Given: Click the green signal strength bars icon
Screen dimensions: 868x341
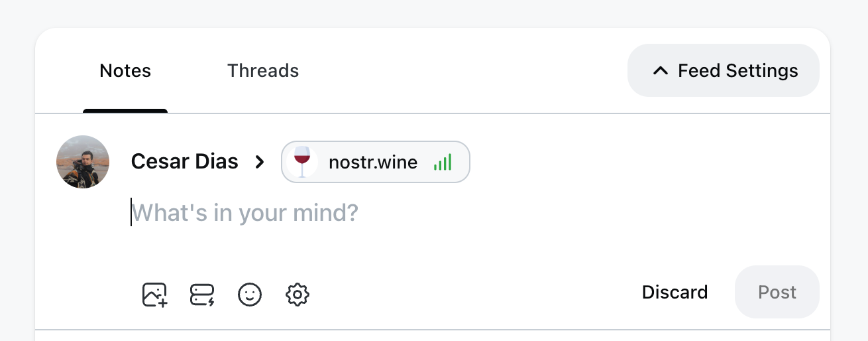Looking at the screenshot, I should pos(443,162).
